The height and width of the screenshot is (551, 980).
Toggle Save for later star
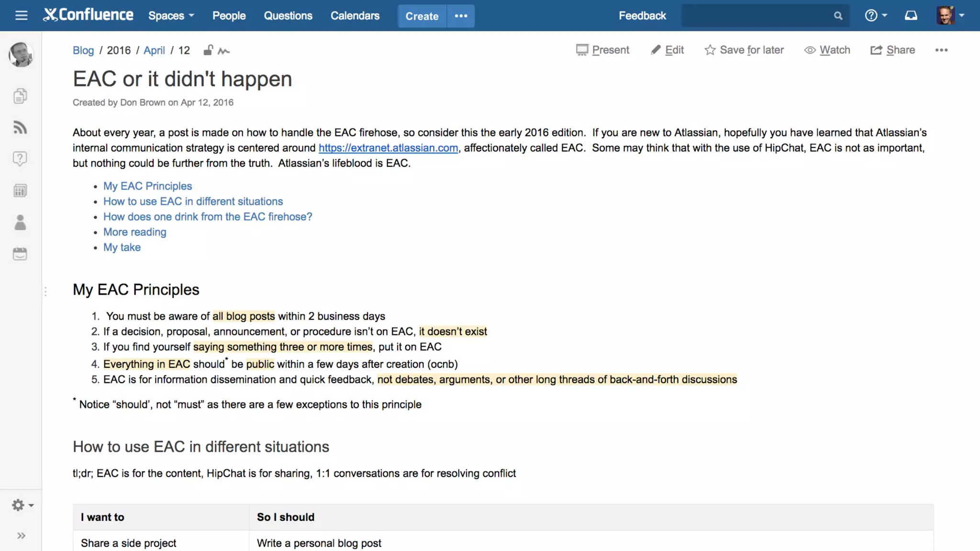[744, 50]
